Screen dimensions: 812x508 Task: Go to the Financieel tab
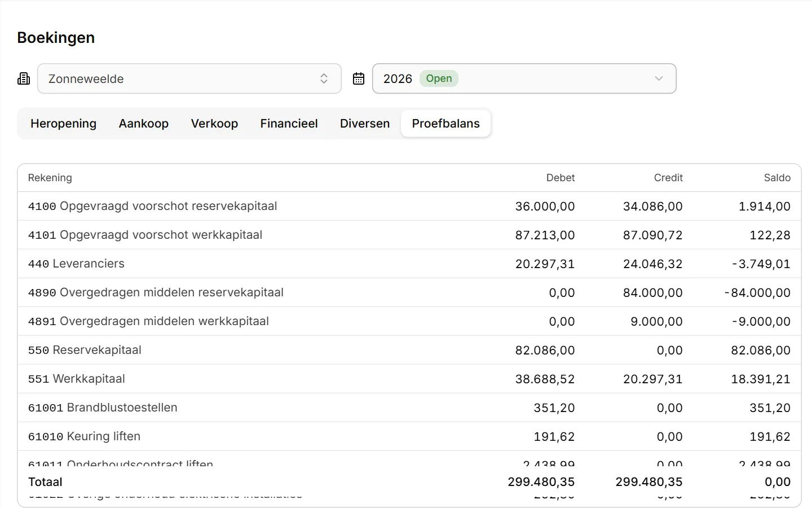[x=289, y=124]
